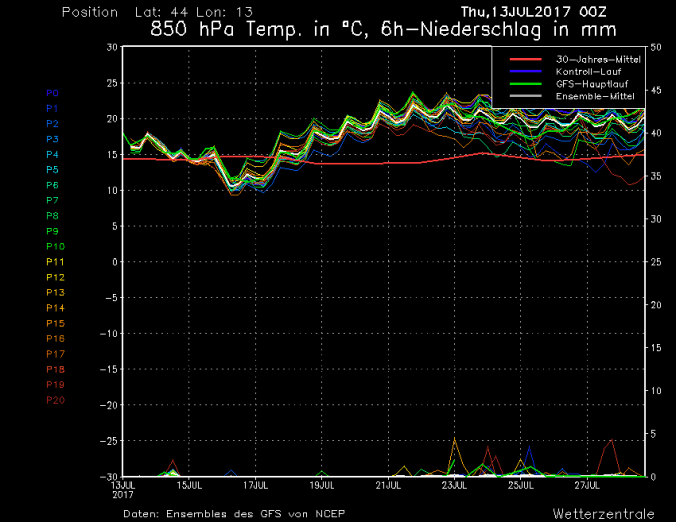Image resolution: width=676 pixels, height=522 pixels.
Task: Click the red 30-Jahres-Mittel legend line
Action: click(x=520, y=59)
